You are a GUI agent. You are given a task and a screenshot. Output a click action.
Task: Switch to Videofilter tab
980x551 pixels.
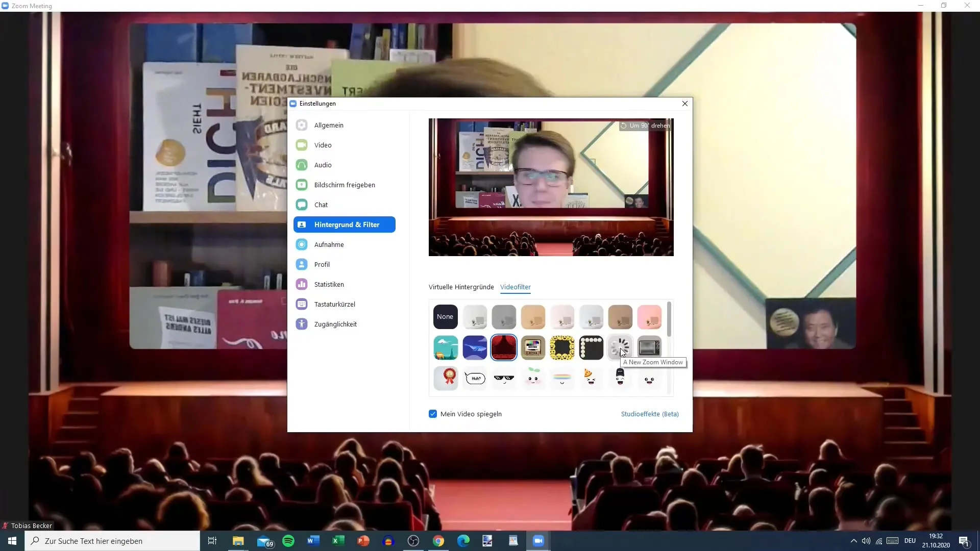[x=515, y=287]
